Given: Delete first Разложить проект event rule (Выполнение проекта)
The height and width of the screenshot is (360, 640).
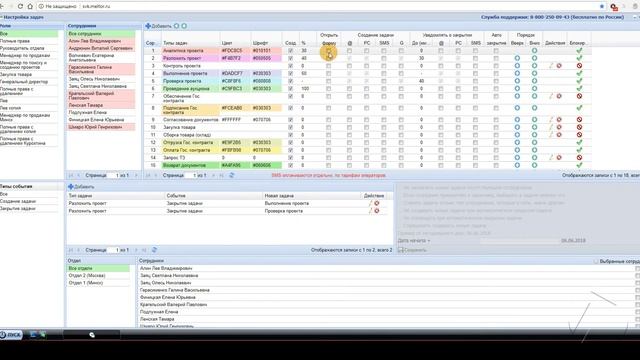Looking at the screenshot, I should pyautogui.click(x=377, y=203).
